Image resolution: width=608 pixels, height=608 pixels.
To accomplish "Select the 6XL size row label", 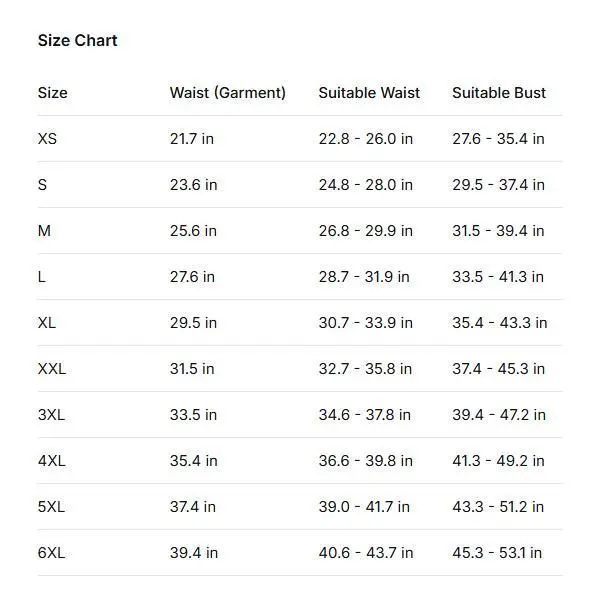I will click(51, 553).
